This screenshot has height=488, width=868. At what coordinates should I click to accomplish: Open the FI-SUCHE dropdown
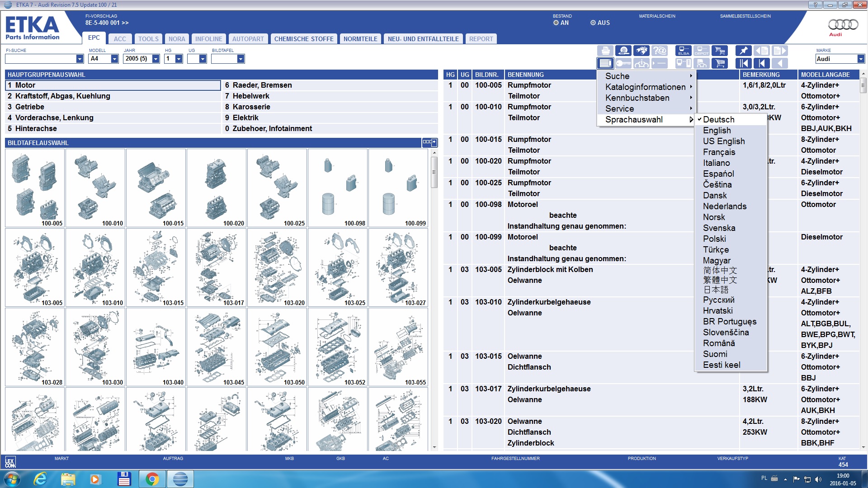point(80,59)
